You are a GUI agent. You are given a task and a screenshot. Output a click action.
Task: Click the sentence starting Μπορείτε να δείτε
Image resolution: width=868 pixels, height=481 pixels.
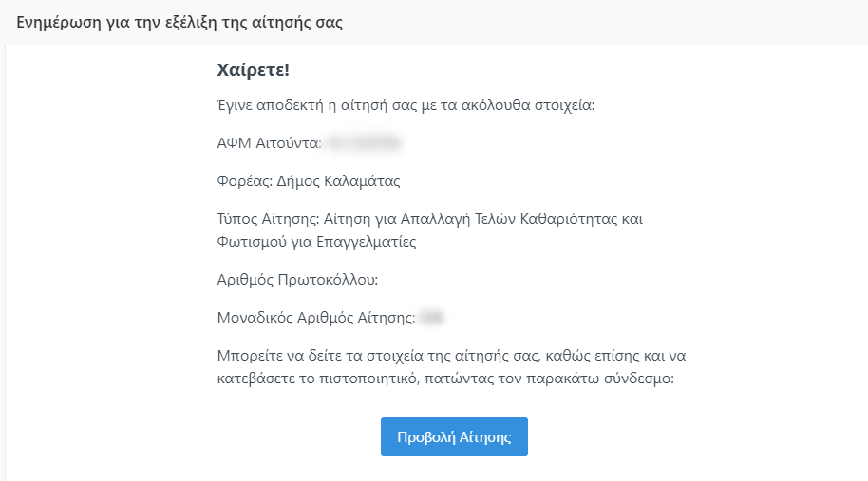point(451,367)
